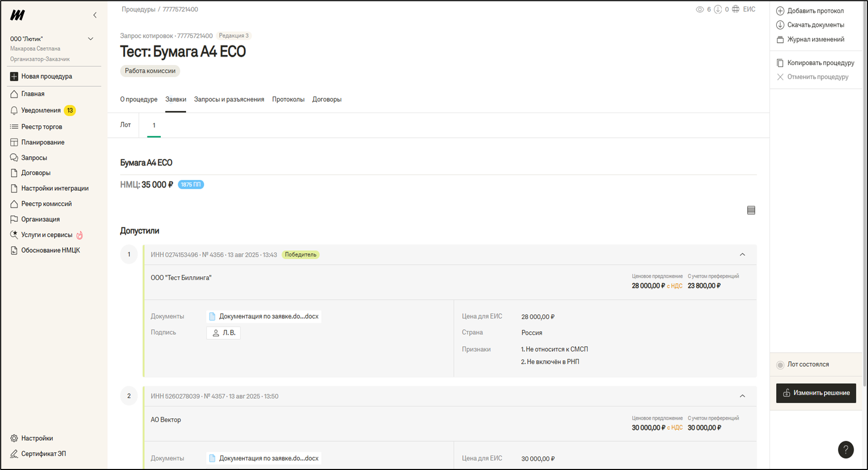Collapse the first application from ООО Тест Биллинга
This screenshot has width=868, height=470.
742,254
